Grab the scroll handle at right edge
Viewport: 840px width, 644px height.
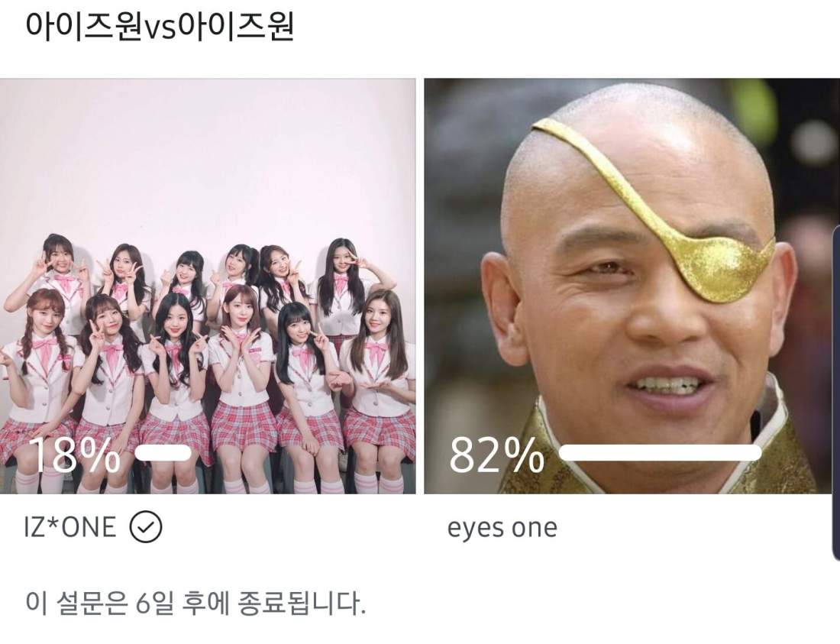tap(835, 393)
